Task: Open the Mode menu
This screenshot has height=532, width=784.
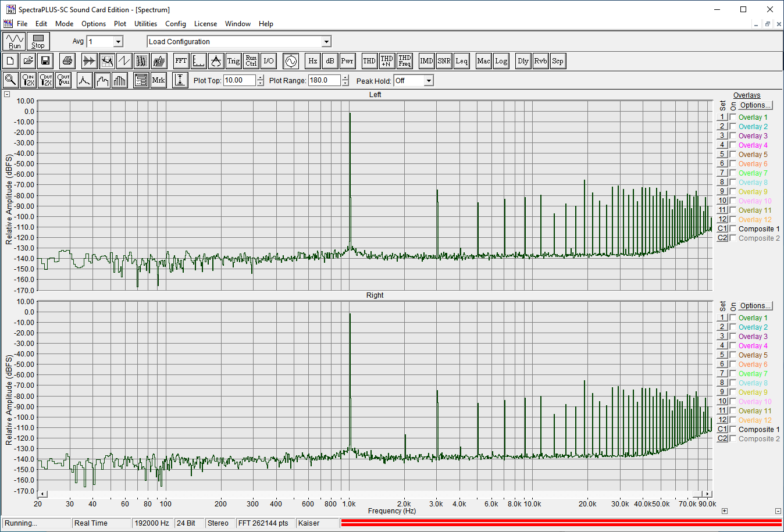Action: [64, 24]
